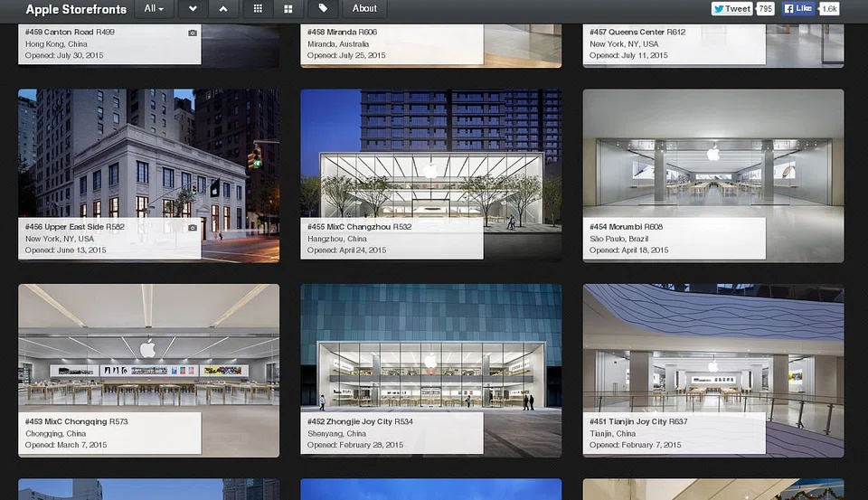Click the Facebook Like button
The image size is (868, 500).
tap(799, 9)
